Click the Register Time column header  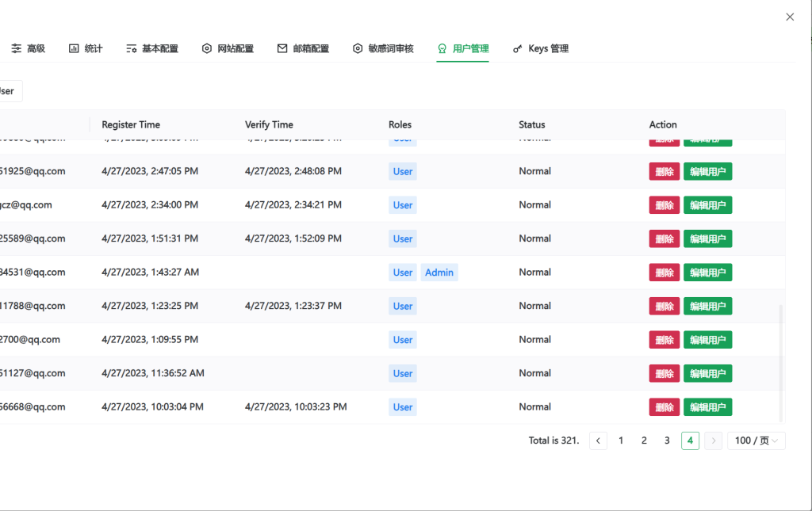(x=131, y=124)
